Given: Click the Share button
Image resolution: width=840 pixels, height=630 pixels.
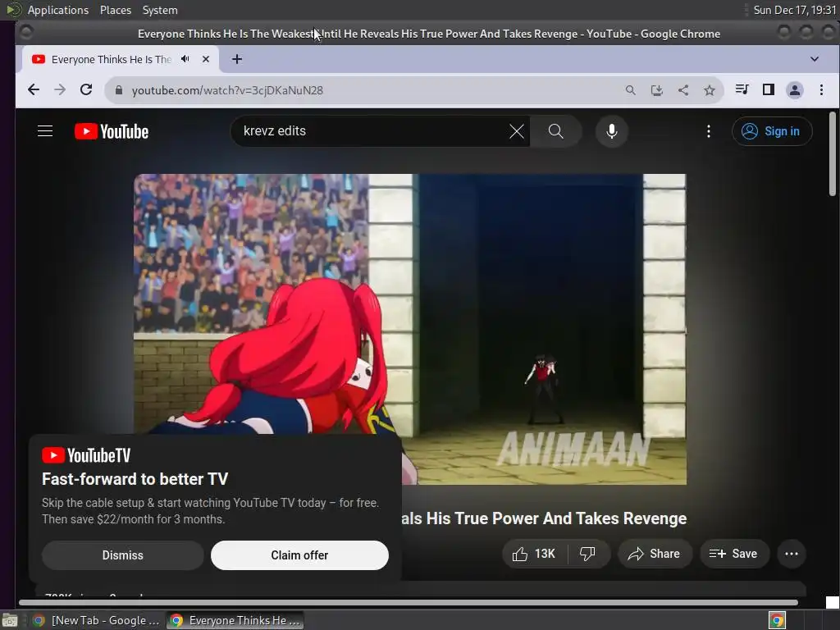Looking at the screenshot, I should coord(655,554).
